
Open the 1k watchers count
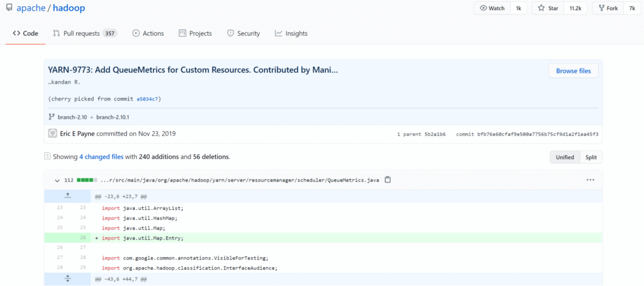pyautogui.click(x=518, y=8)
